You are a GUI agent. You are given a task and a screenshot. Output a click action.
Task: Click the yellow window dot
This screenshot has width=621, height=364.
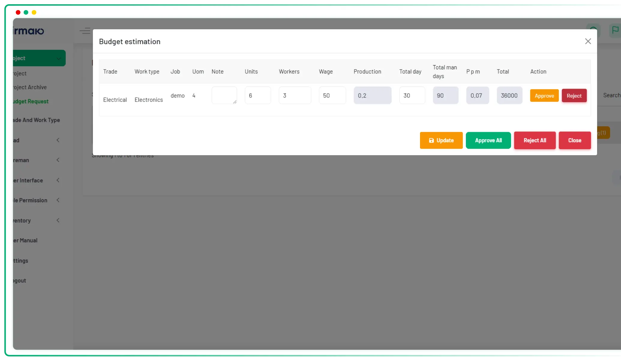pyautogui.click(x=34, y=12)
